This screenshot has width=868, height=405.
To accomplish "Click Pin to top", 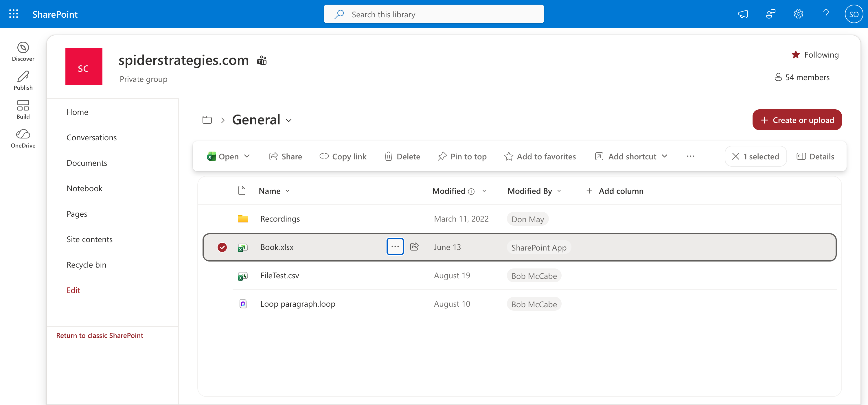I will [461, 156].
